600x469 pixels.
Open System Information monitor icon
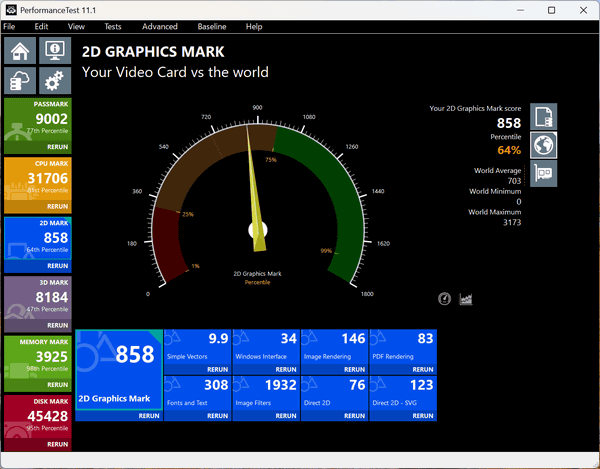click(x=54, y=51)
